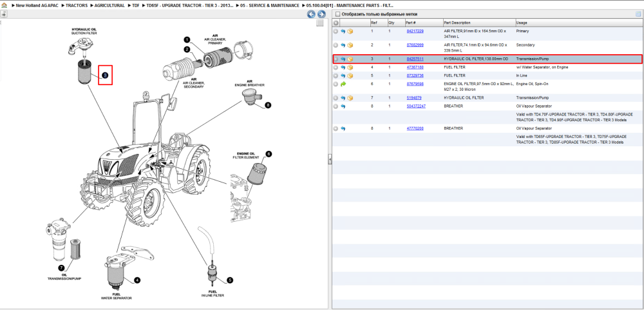Collapse the panel using the splitter handle
This screenshot has width=644, height=310.
pyautogui.click(x=329, y=160)
